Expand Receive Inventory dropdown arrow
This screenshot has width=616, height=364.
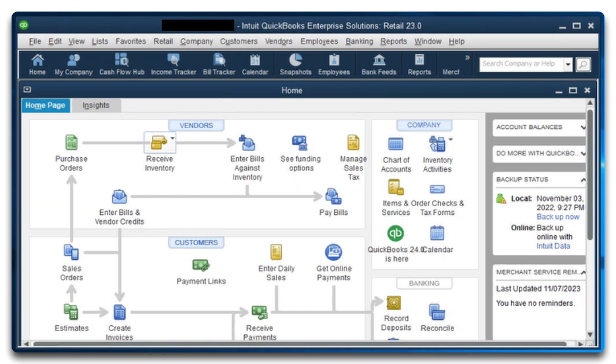click(172, 138)
